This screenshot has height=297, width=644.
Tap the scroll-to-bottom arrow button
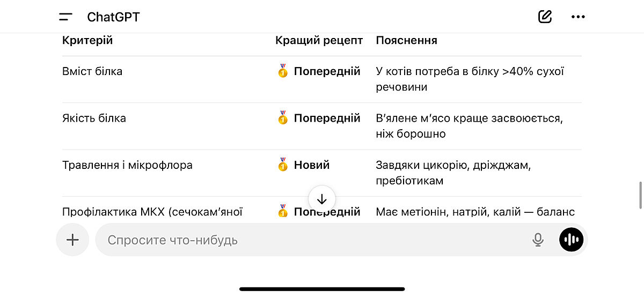pyautogui.click(x=322, y=199)
